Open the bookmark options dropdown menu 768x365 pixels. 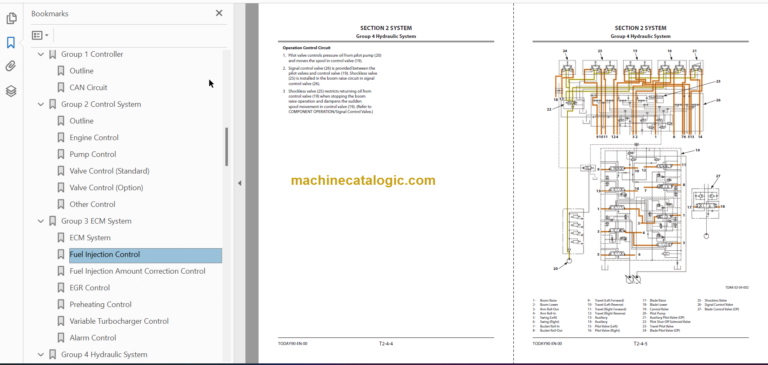point(40,35)
